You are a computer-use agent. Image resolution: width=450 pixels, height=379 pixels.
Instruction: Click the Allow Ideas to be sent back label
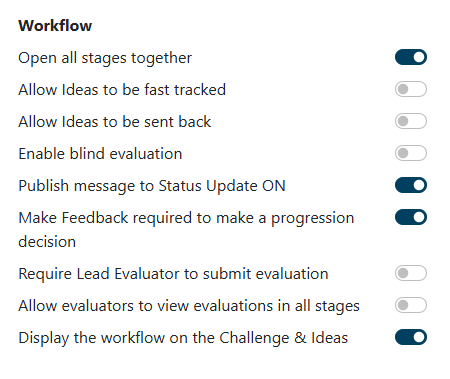tap(115, 122)
